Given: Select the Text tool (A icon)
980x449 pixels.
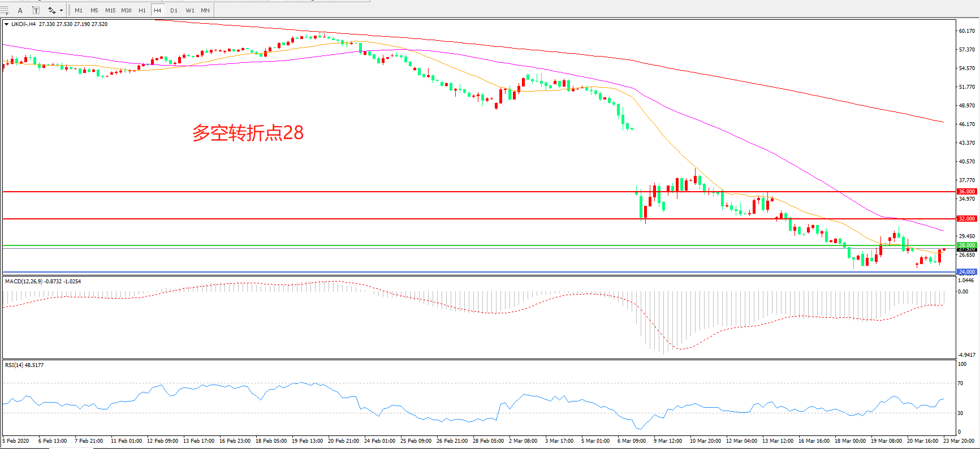Looking at the screenshot, I should click(x=20, y=10).
